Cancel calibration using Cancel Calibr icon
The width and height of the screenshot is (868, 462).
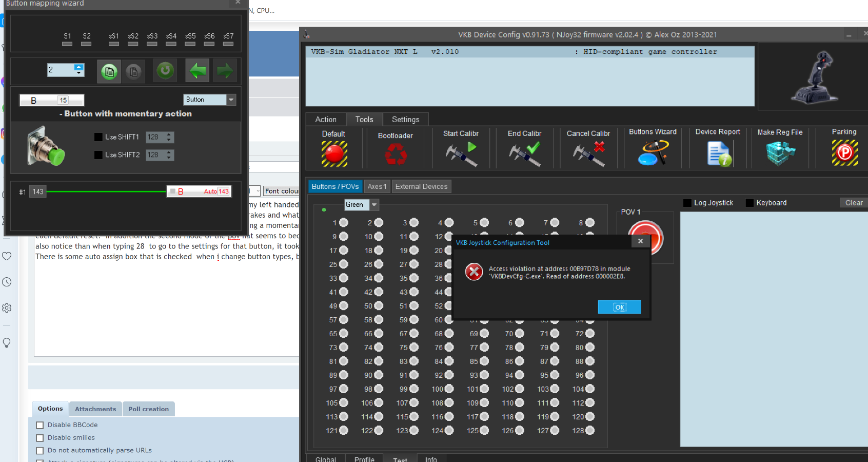[x=588, y=154]
